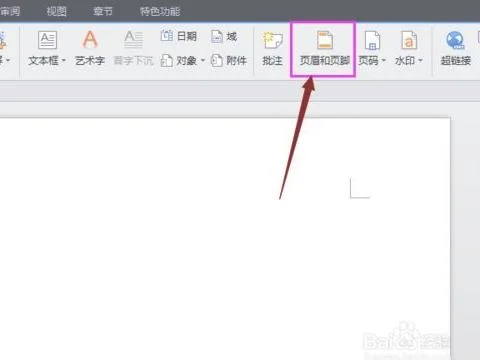The height and width of the screenshot is (360, 480).
Task: Insert an 附件 attachment
Action: click(x=229, y=61)
